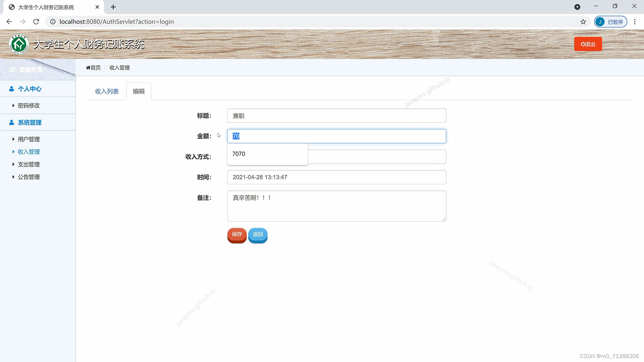Select the 编辑 tab
Screen dimensions: 644x362
pos(139,91)
